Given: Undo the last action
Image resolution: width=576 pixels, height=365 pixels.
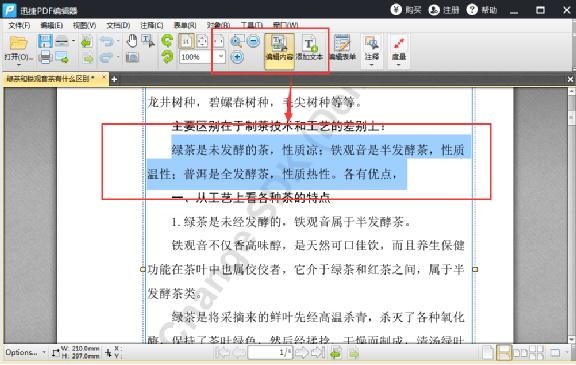Looking at the screenshot, I should [107, 41].
